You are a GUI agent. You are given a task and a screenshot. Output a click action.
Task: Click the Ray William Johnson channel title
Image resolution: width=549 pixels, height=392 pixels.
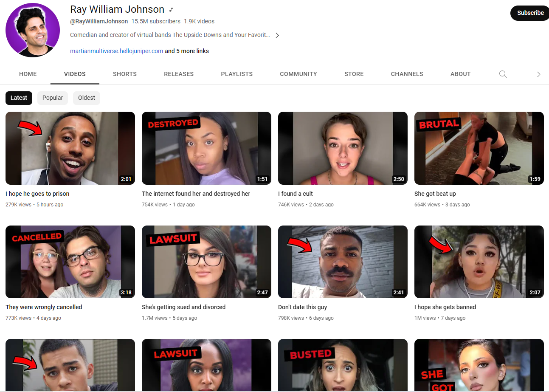tap(117, 9)
